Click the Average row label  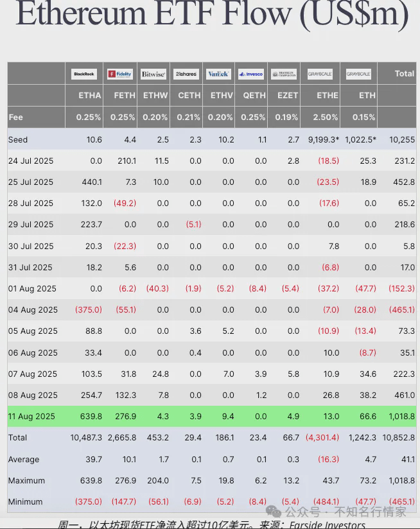[x=24, y=460]
